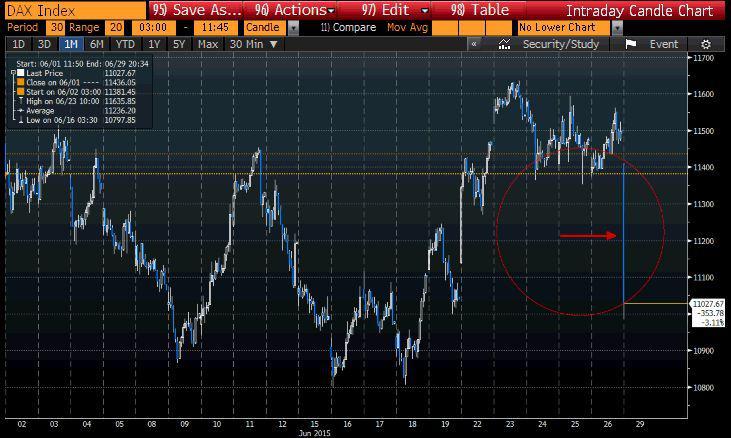
Task: Select the 3D range tab
Action: [44, 44]
